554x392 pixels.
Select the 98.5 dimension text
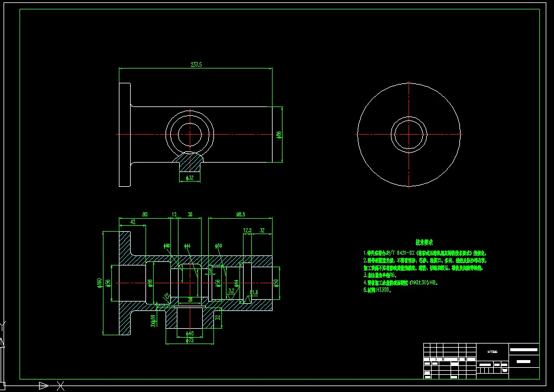[240, 214]
